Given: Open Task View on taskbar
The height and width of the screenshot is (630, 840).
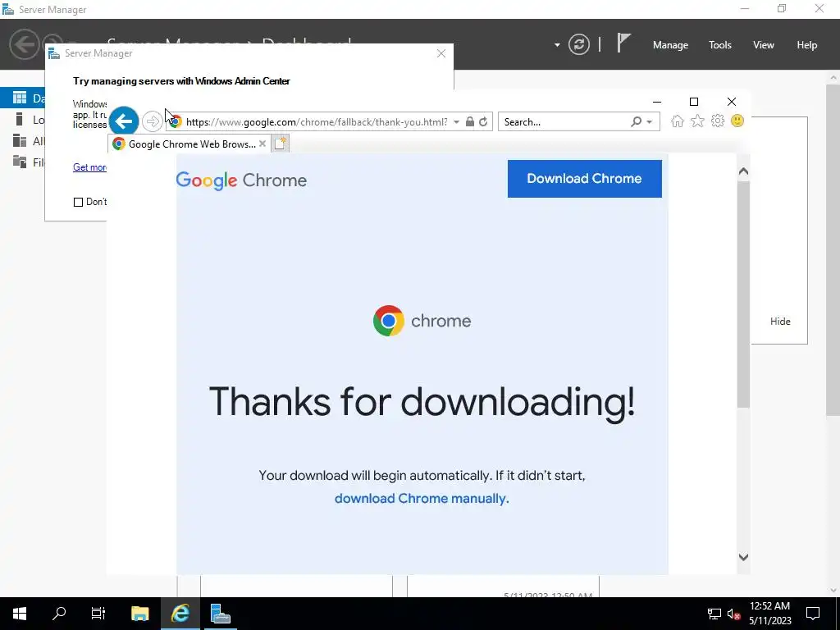Looking at the screenshot, I should tap(98, 614).
